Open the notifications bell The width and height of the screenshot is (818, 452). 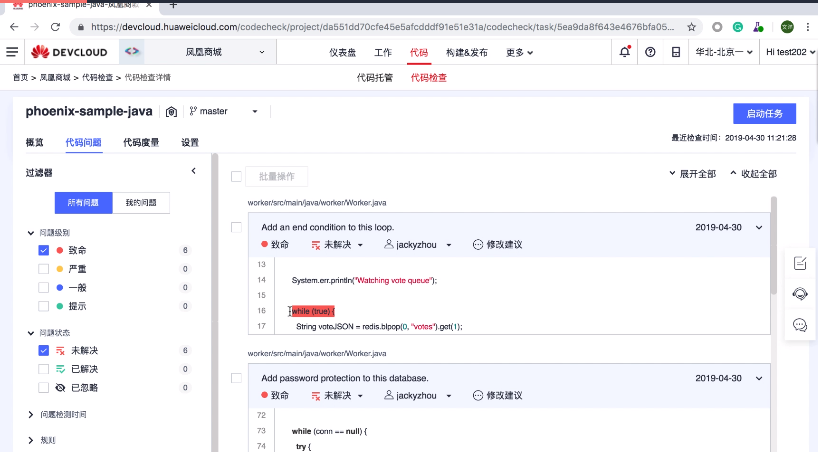624,52
